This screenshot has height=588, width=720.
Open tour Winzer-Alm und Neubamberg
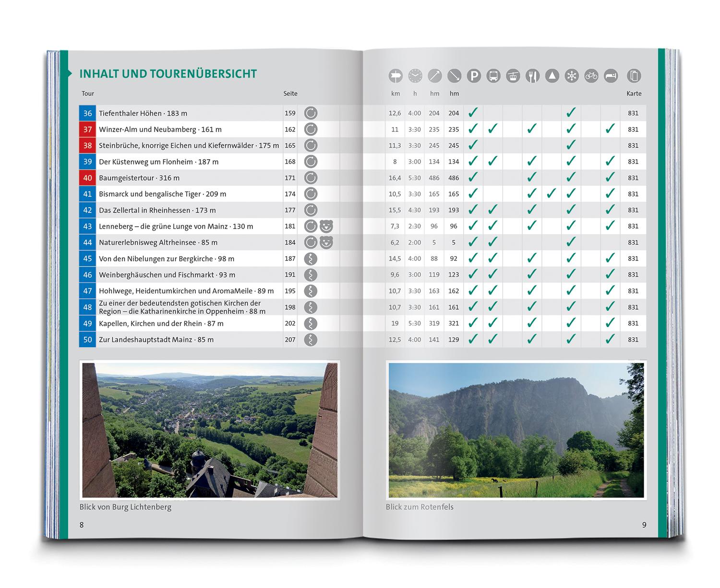coord(160,129)
